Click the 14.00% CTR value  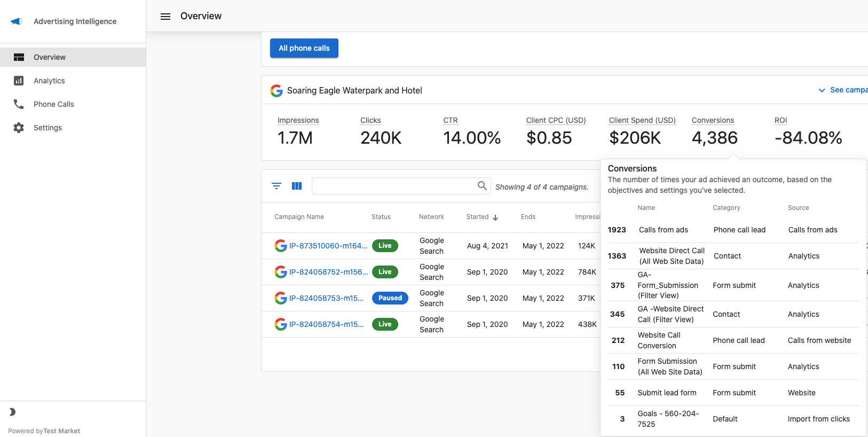(472, 138)
